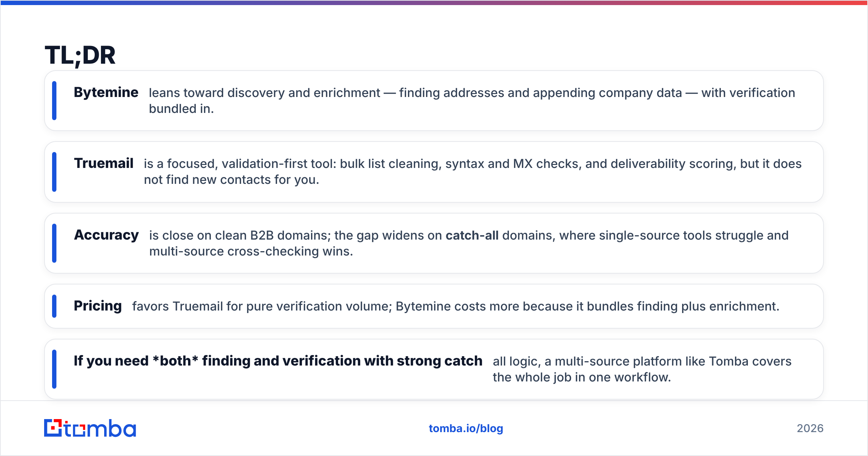Click the 2026 year text
This screenshot has height=456, width=868.
(810, 428)
